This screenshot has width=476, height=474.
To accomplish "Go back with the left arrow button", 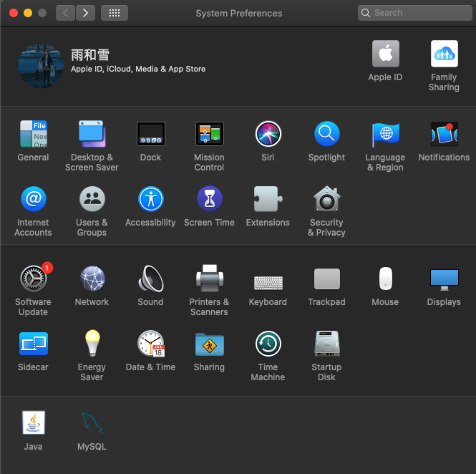I will click(65, 13).
